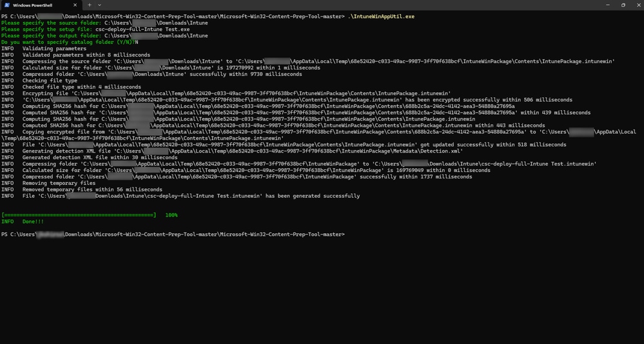Click 'csc-deploy-full-Intune Test.exe' setup file name
Viewport: 644px width, 344px height.
click(x=142, y=30)
